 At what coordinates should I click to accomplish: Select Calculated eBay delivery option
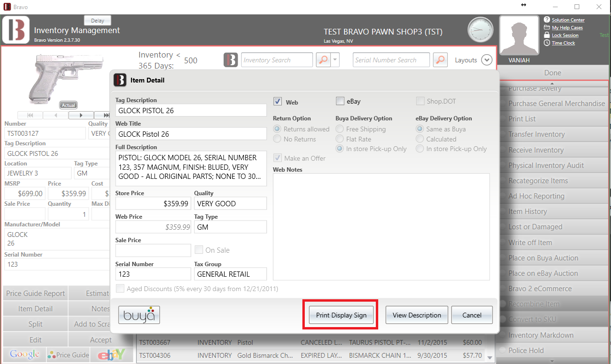[x=419, y=139]
